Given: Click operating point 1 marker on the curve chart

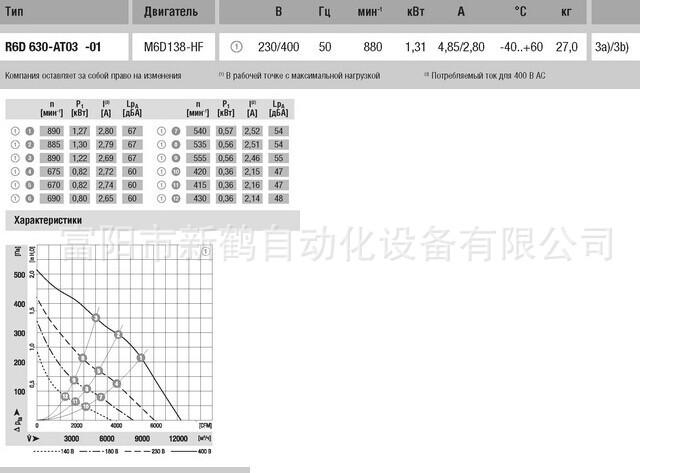Looking at the screenshot, I should [x=141, y=357].
